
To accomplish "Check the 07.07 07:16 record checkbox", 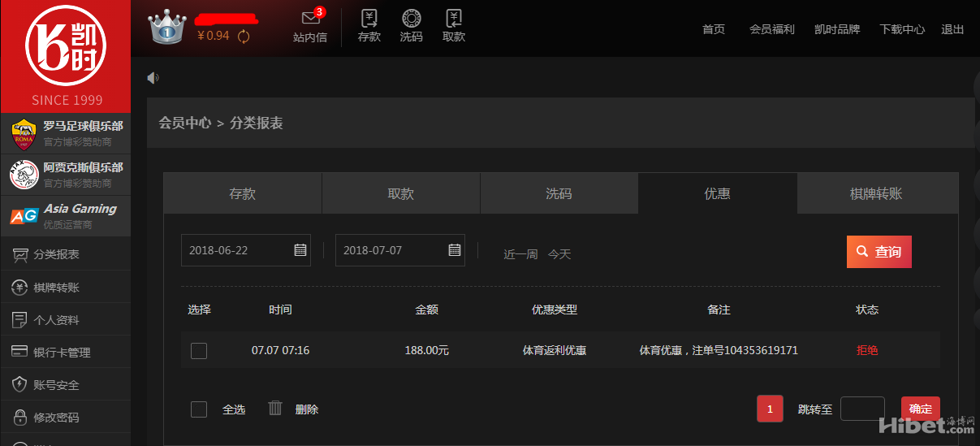I will (x=199, y=351).
